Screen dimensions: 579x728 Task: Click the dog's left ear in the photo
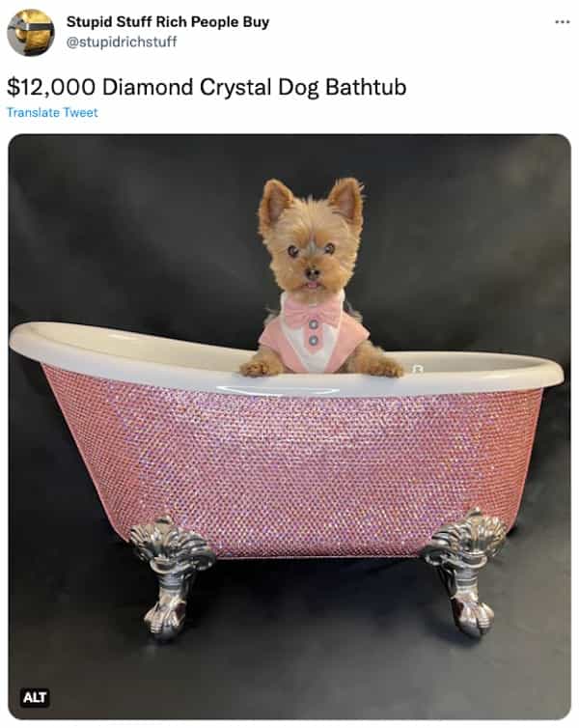point(275,203)
